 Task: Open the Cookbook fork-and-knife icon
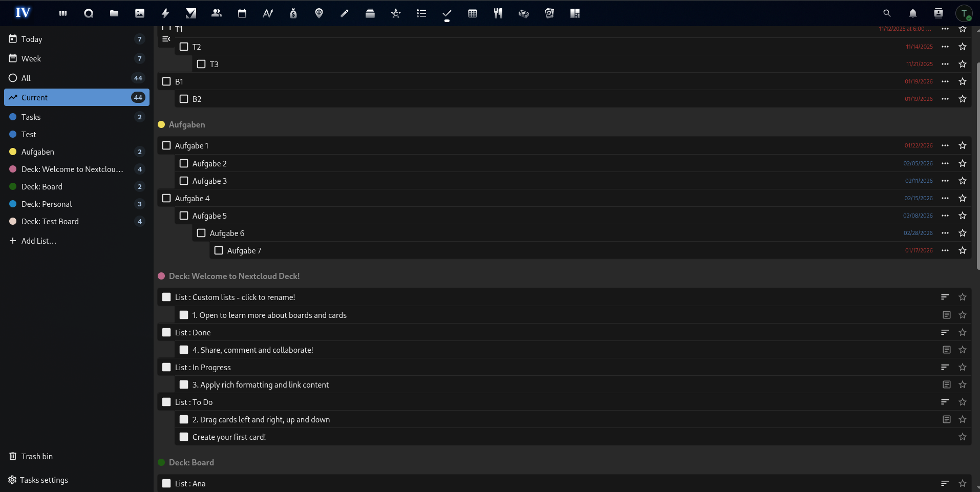tap(498, 13)
